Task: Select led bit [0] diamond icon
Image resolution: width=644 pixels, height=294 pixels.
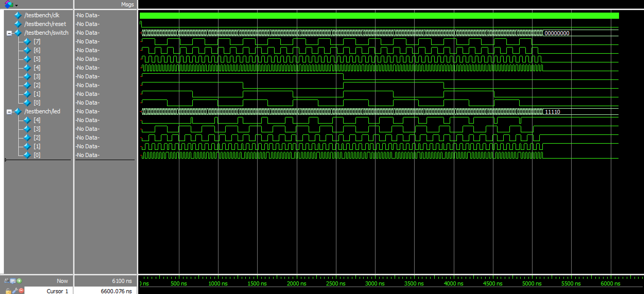Action: (27, 155)
